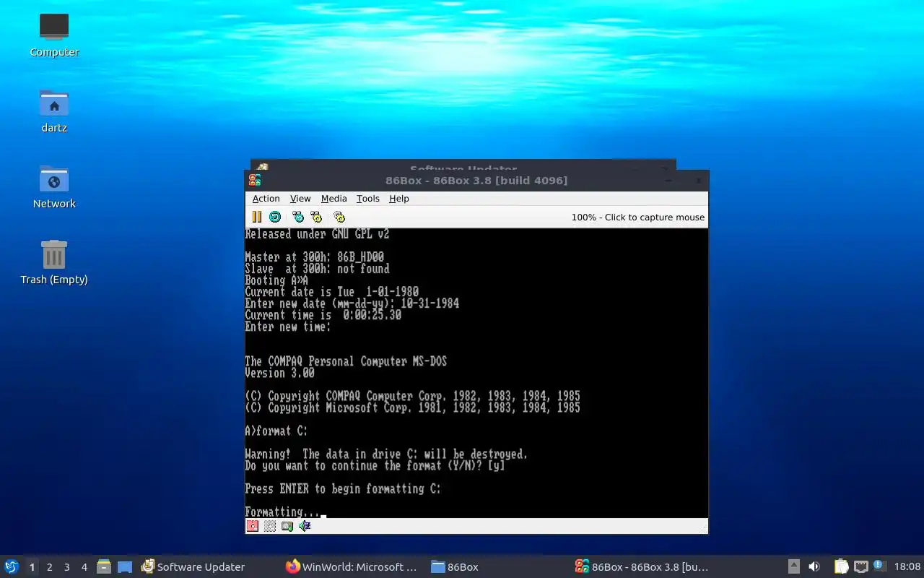Switch to workspace 3
Viewport: 924px width, 578px height.
[66, 567]
